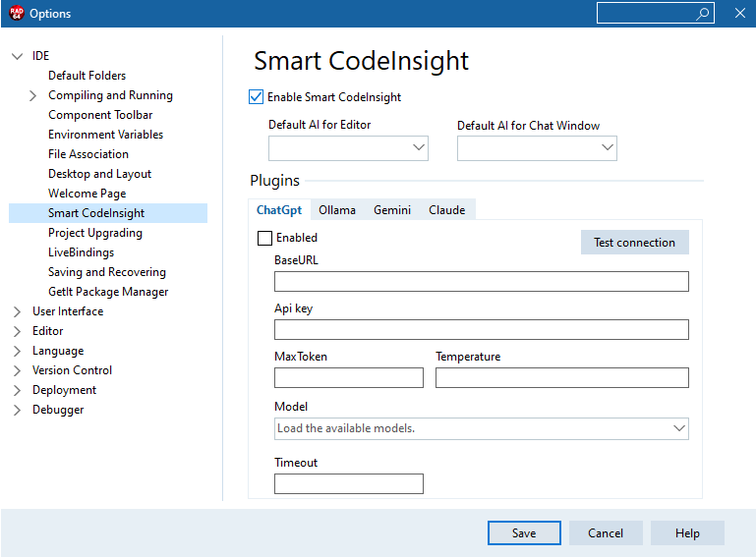Select the User Interface category
Screen dimensions: 756x558
(68, 311)
